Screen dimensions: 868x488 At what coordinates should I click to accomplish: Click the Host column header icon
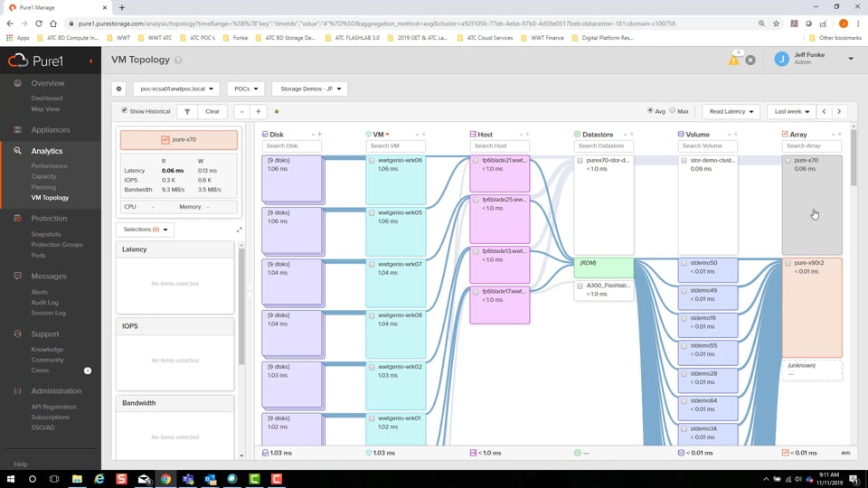point(473,135)
